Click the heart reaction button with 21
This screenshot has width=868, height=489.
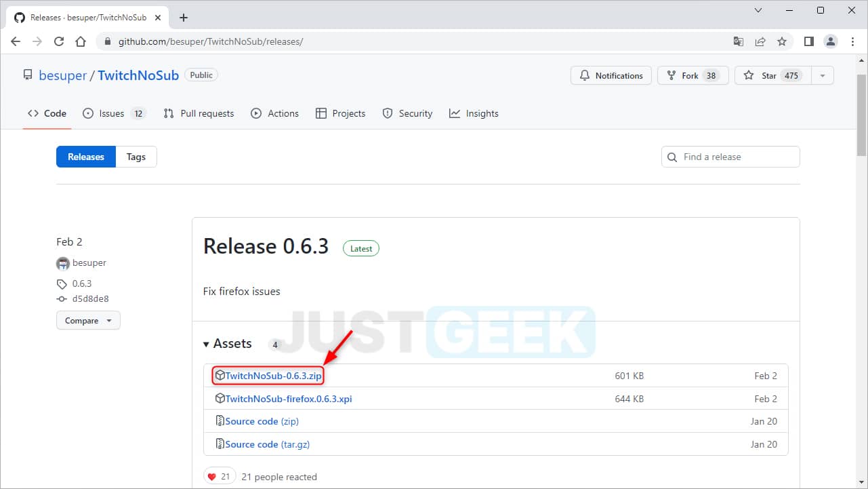coord(220,477)
